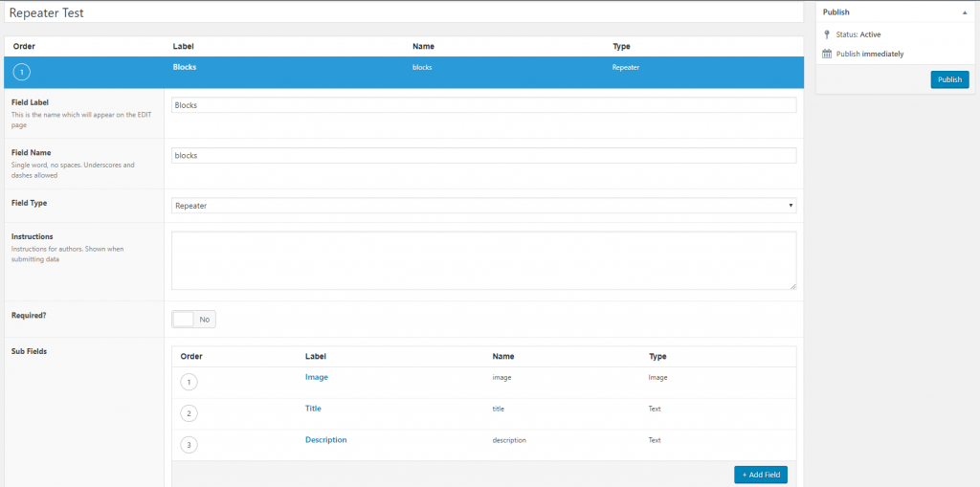Click order circle 3 beside Description sub field

pyautogui.click(x=189, y=445)
